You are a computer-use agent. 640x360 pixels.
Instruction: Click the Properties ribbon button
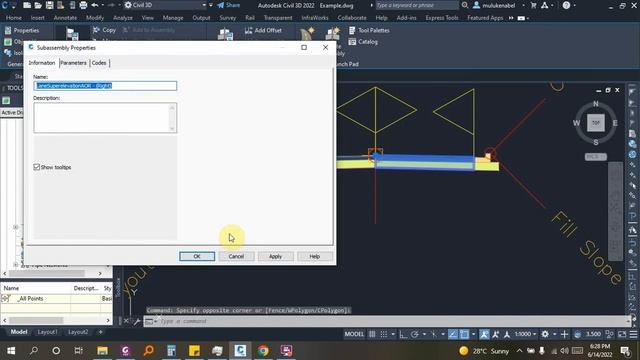[22, 31]
